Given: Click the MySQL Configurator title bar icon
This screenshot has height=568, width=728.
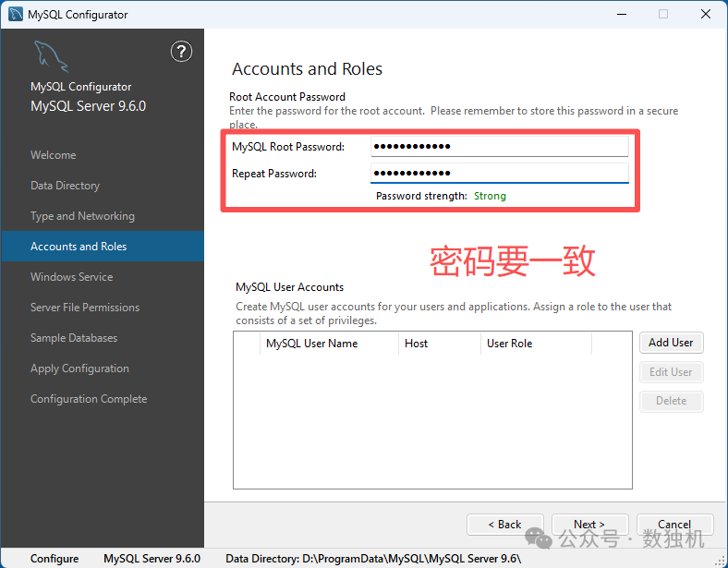Looking at the screenshot, I should pyautogui.click(x=16, y=15).
